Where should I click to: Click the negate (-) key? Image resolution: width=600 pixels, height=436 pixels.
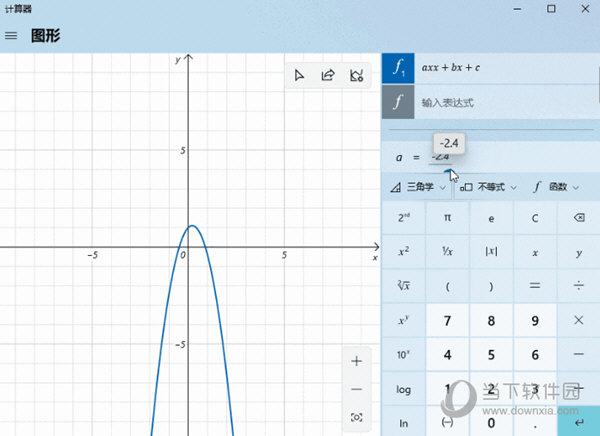(447, 423)
